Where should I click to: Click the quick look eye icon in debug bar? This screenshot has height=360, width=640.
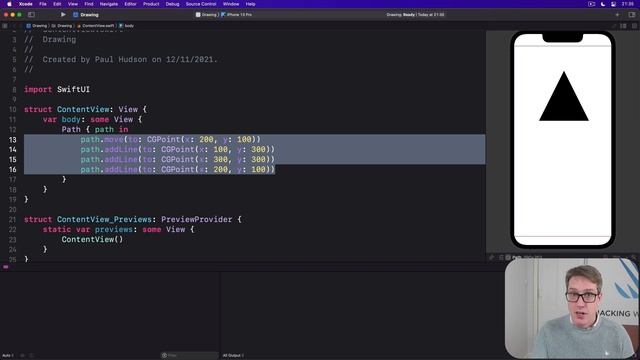[x=23, y=356]
